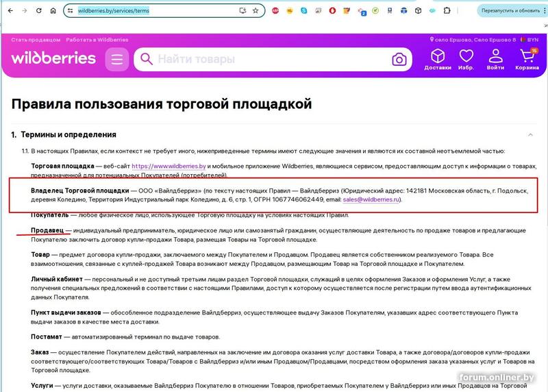Reload the page
The width and height of the screenshot is (548, 392).
pos(39,10)
